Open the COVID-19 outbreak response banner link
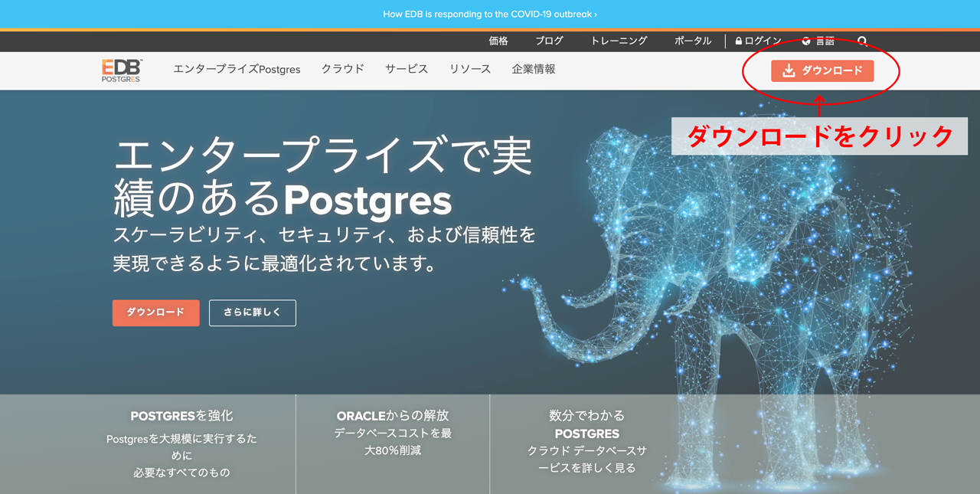 (x=490, y=14)
